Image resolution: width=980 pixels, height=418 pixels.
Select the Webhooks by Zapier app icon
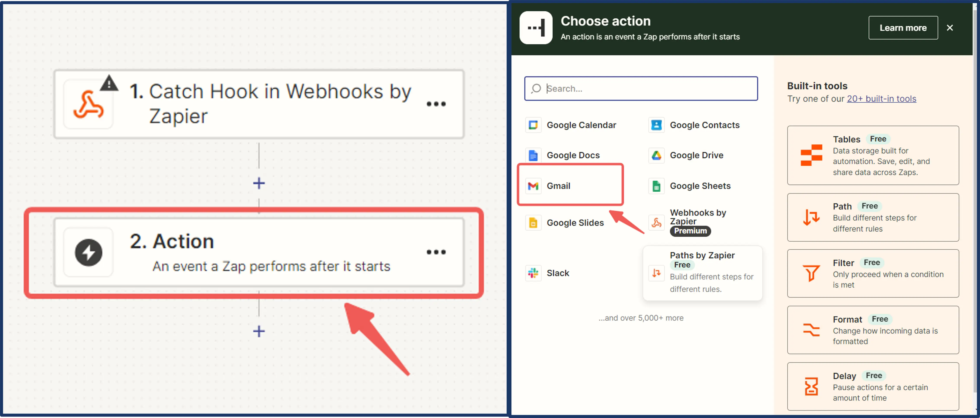657,223
